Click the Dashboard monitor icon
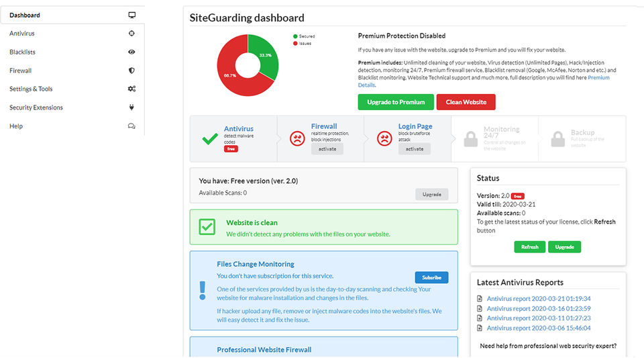Image resolution: width=644 pixels, height=358 pixels. tap(131, 15)
